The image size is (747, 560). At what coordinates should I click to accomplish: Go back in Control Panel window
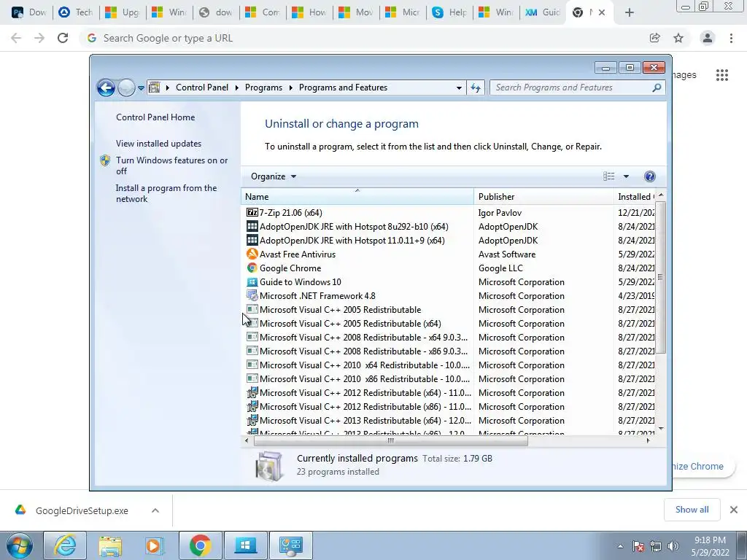(x=106, y=87)
